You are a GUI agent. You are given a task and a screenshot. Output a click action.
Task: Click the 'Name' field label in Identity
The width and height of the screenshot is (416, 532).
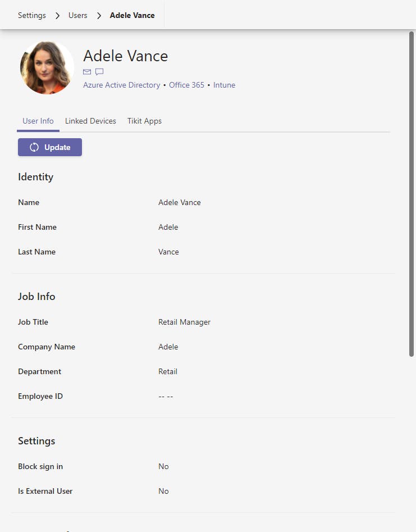(29, 203)
